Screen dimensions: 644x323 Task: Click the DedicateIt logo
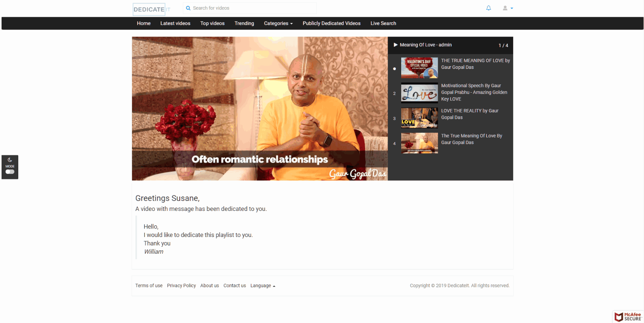152,9
